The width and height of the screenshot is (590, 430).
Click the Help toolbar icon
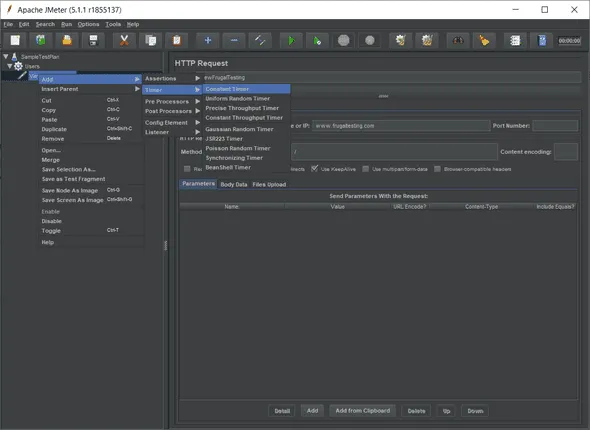pyautogui.click(x=542, y=40)
